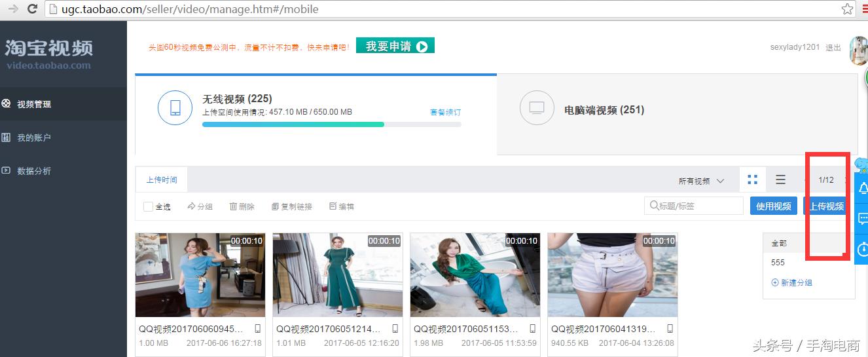This screenshot has height=357, width=868.
Task: Click the 我要申请 banner button
Action: coord(395,47)
